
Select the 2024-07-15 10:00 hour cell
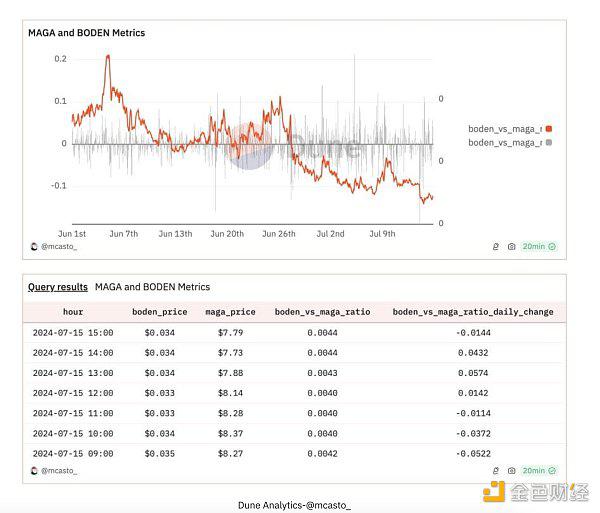tap(73, 434)
